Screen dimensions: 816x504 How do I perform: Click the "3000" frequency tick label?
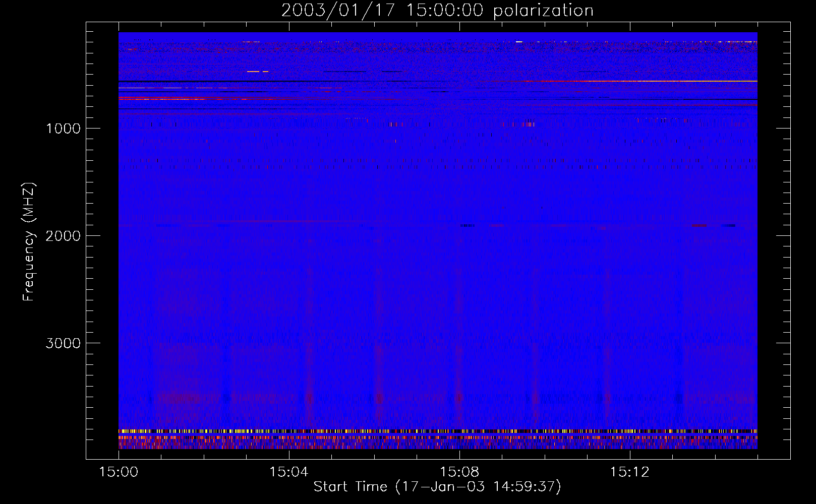(x=63, y=343)
